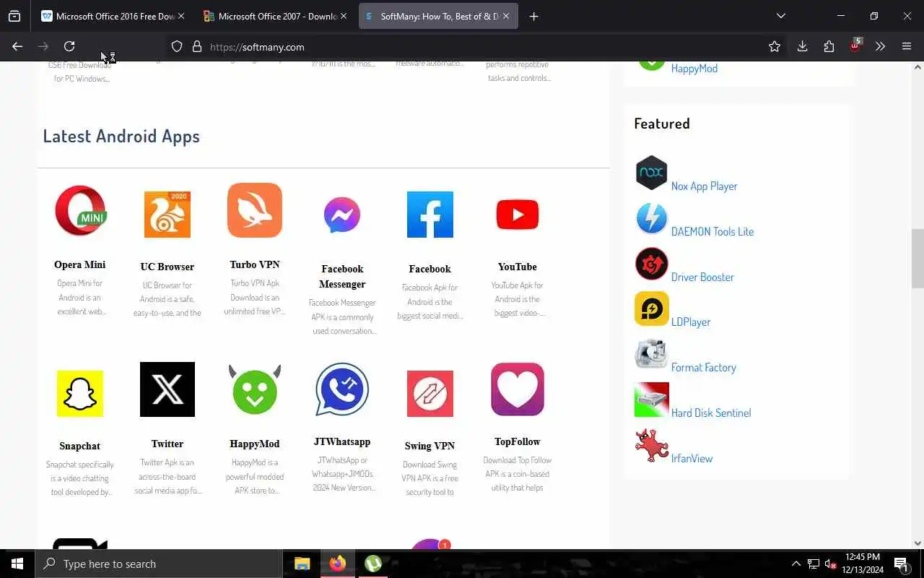
Task: Open the HappyMod sidebar link
Action: (x=694, y=69)
